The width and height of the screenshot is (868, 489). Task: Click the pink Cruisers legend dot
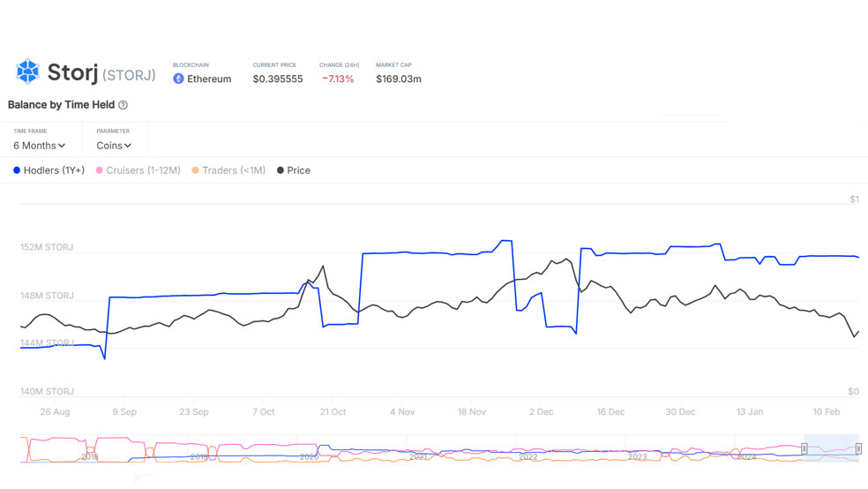pyautogui.click(x=99, y=170)
